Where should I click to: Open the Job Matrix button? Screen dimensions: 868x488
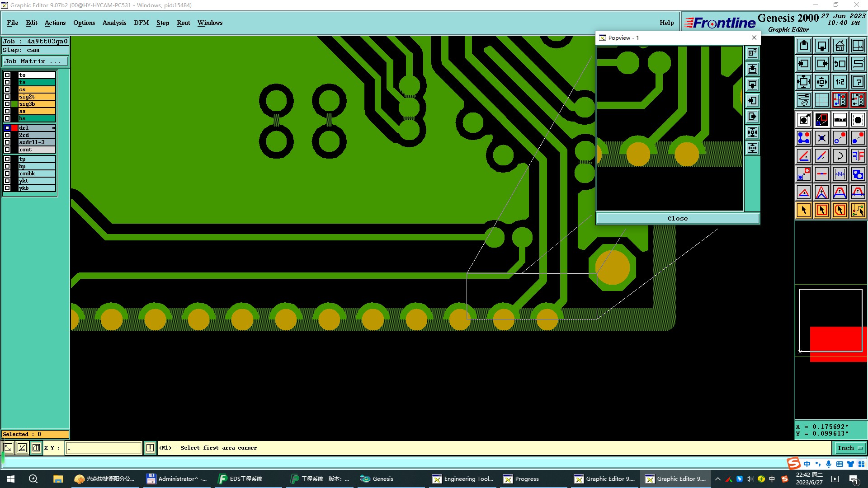click(35, 61)
